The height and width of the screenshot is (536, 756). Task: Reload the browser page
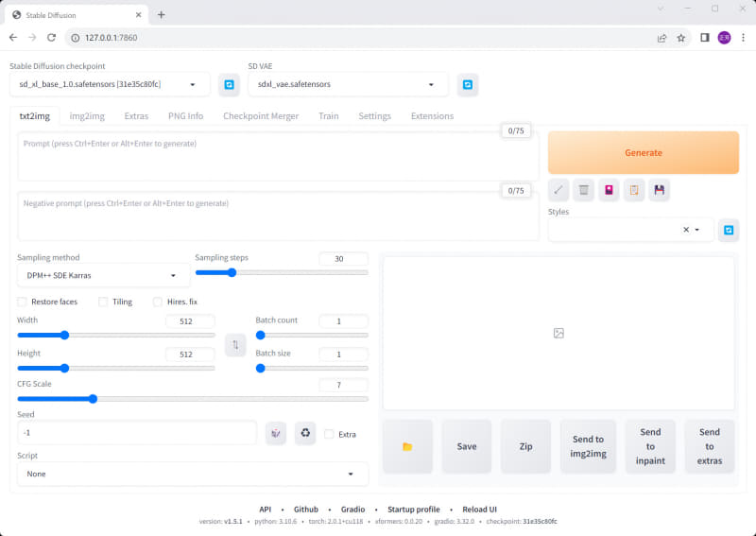pos(52,38)
